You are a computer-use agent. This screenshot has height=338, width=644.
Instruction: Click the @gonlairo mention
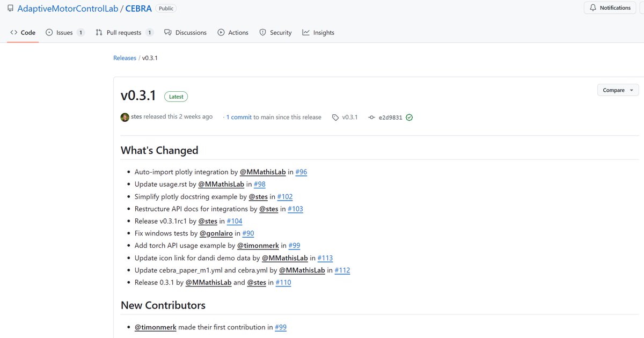216,233
